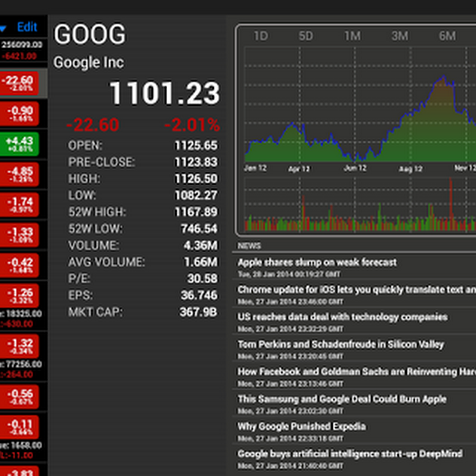Tap the PRE-CLOSE value 1123.83
The height and width of the screenshot is (476, 476).
pyautogui.click(x=196, y=162)
